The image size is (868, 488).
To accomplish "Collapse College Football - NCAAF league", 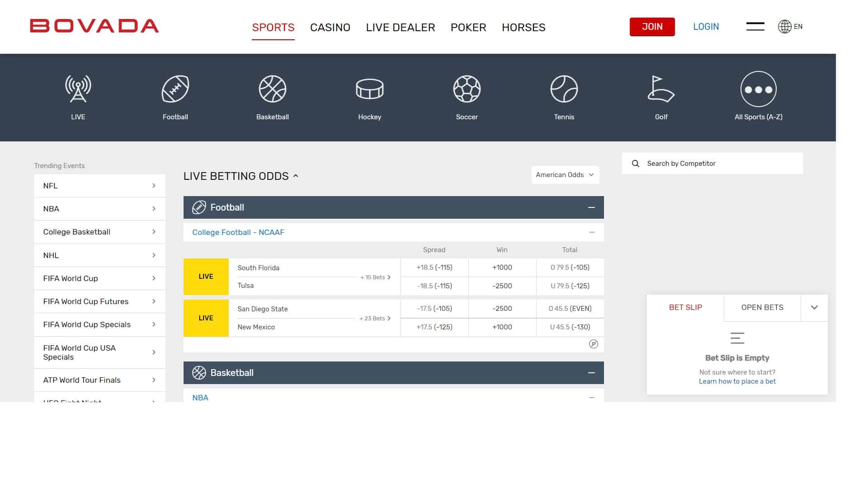I will pyautogui.click(x=592, y=232).
